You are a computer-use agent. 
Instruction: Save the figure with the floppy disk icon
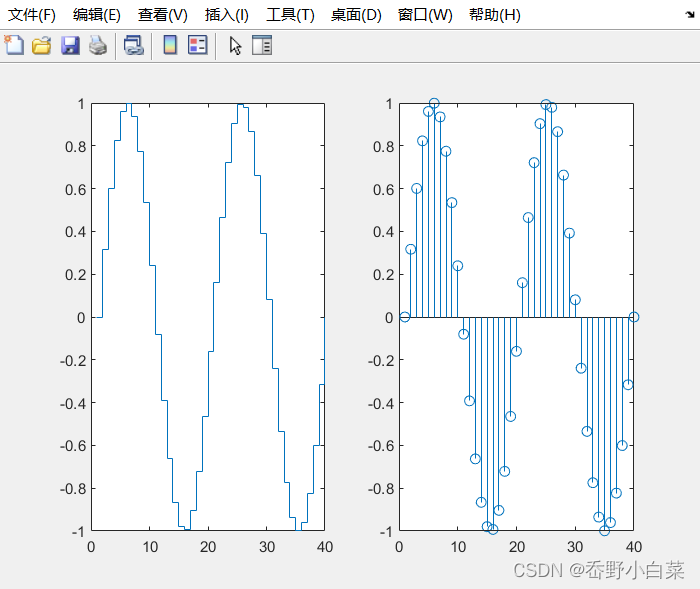70,46
